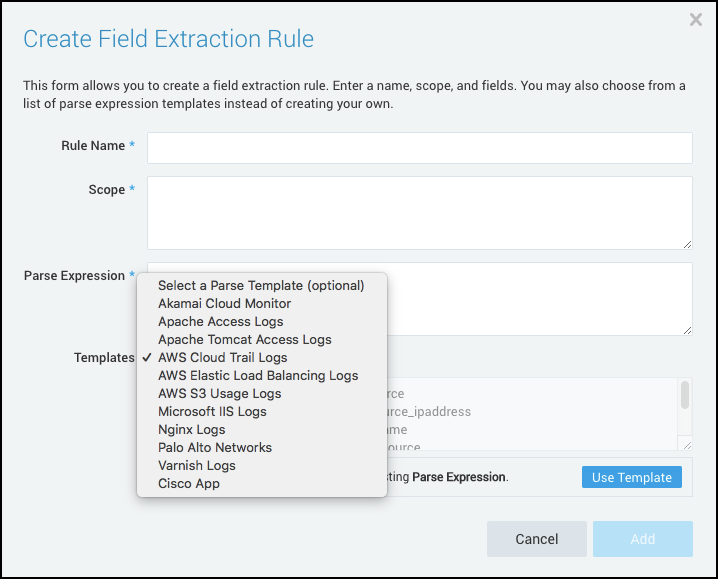The height and width of the screenshot is (579, 718).
Task: Click the Rule Name input field
Action: tap(419, 147)
